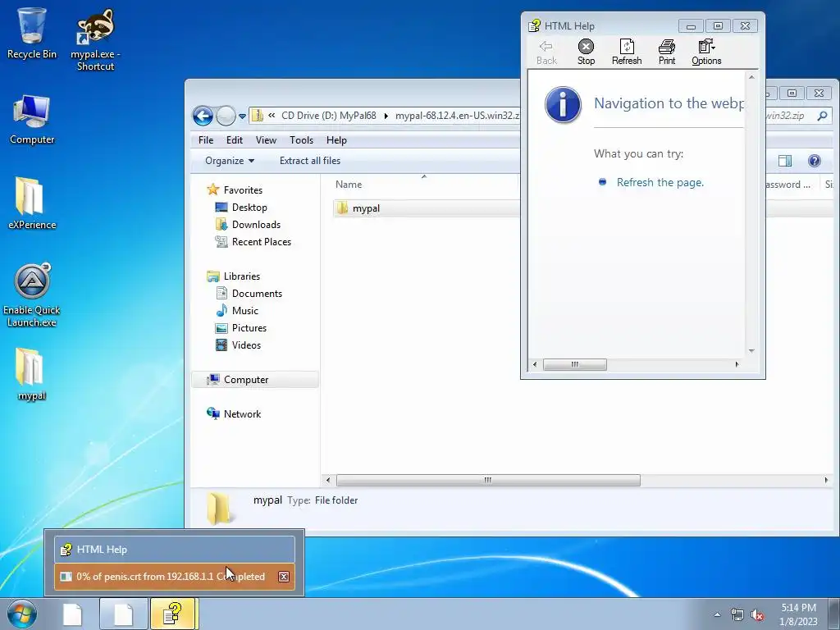Open the Tools menu in Explorer
The image size is (840, 630).
301,139
